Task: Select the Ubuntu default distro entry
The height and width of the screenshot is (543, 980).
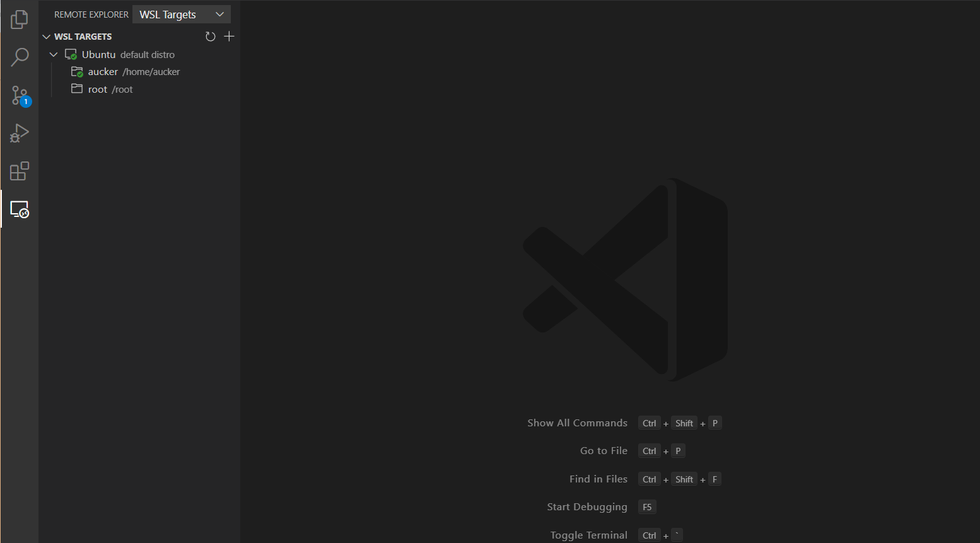Action: 139,55
